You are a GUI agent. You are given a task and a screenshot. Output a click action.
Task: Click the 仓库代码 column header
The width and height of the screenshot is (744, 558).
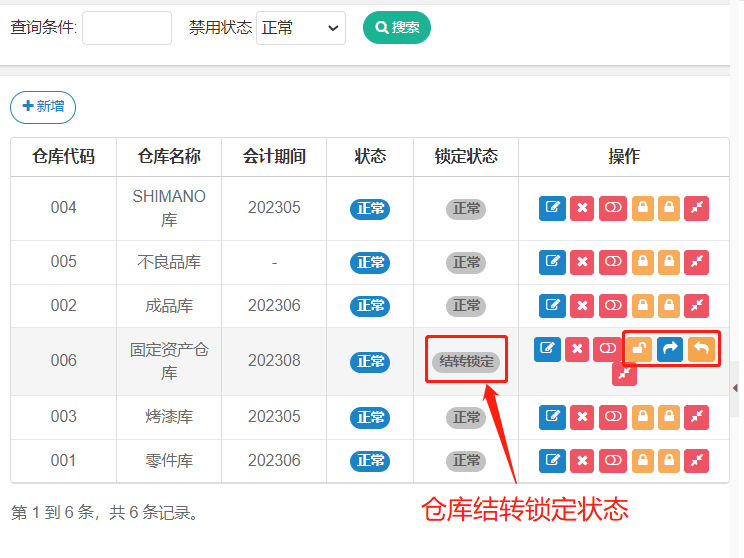click(x=63, y=157)
